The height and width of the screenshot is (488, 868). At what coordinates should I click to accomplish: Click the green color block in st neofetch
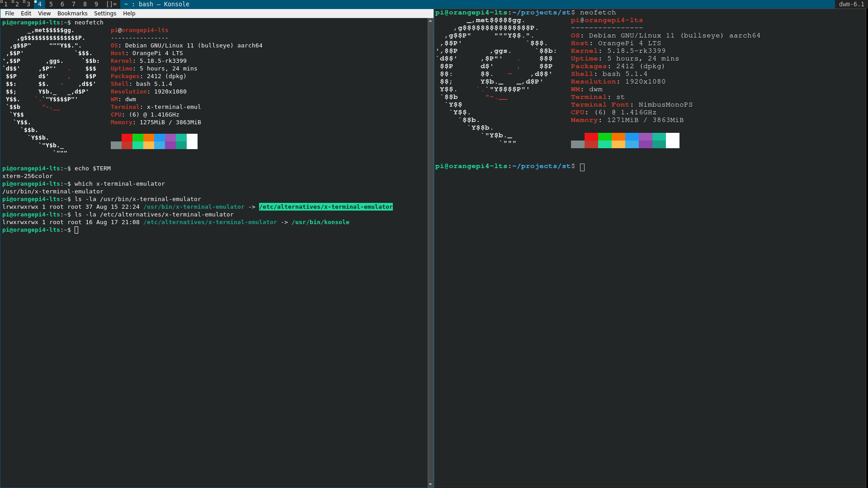(x=605, y=136)
